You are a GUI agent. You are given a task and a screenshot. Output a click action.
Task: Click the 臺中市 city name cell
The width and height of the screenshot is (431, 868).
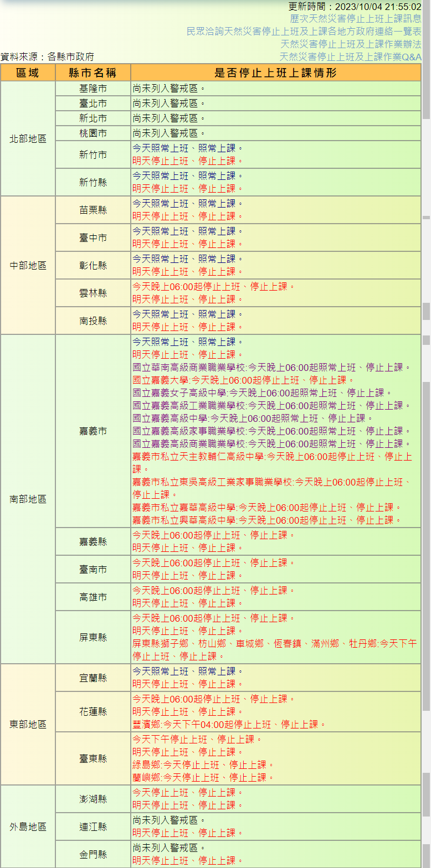93,237
